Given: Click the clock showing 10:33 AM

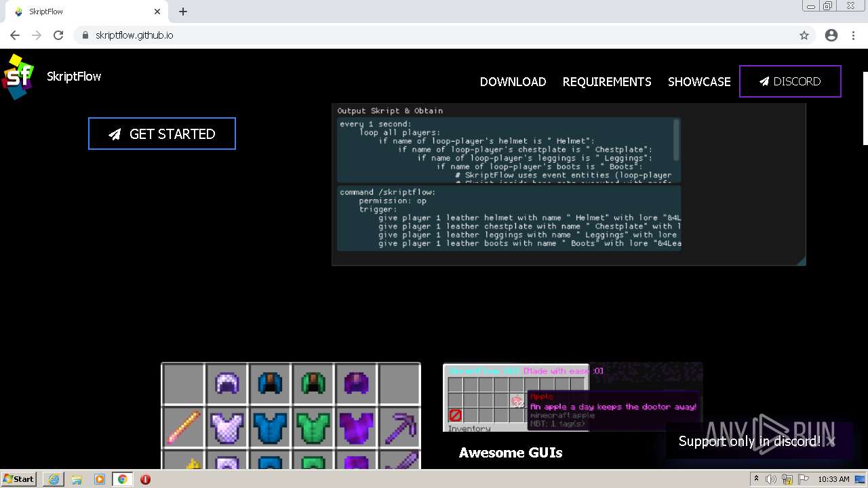Looking at the screenshot, I should coord(833,479).
